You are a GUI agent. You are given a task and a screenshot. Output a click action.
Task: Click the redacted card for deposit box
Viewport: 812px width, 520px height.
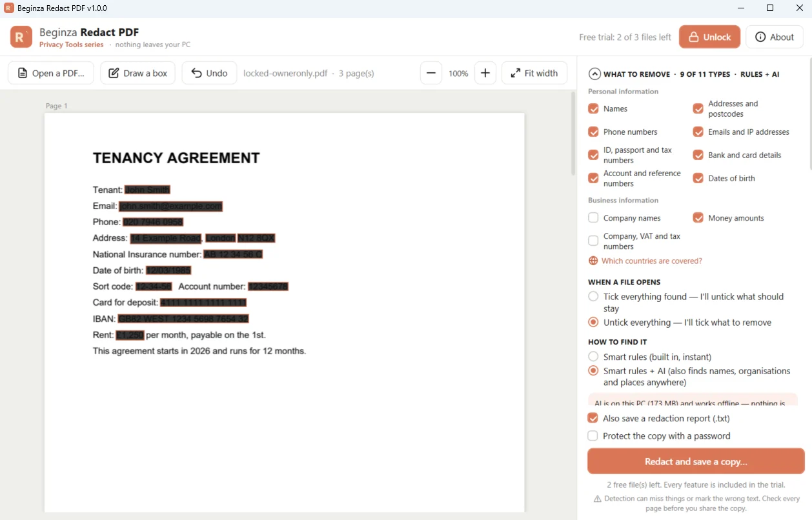tap(203, 303)
